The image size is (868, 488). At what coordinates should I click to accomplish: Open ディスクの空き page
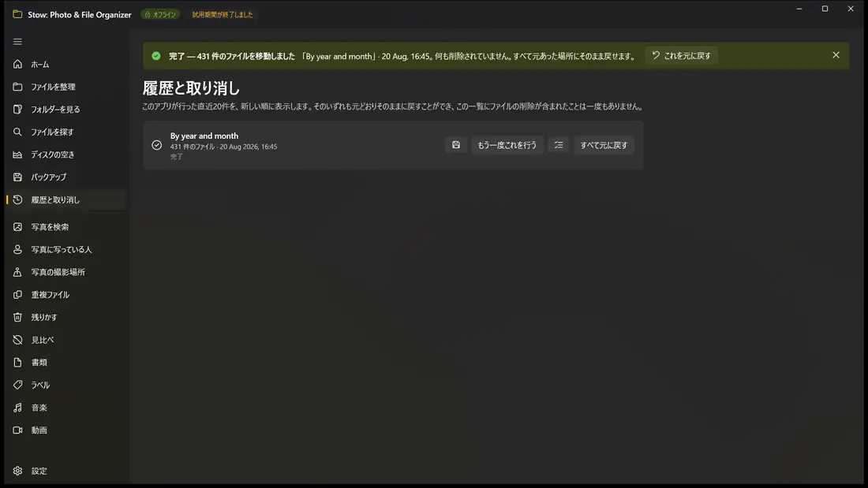pyautogui.click(x=66, y=155)
